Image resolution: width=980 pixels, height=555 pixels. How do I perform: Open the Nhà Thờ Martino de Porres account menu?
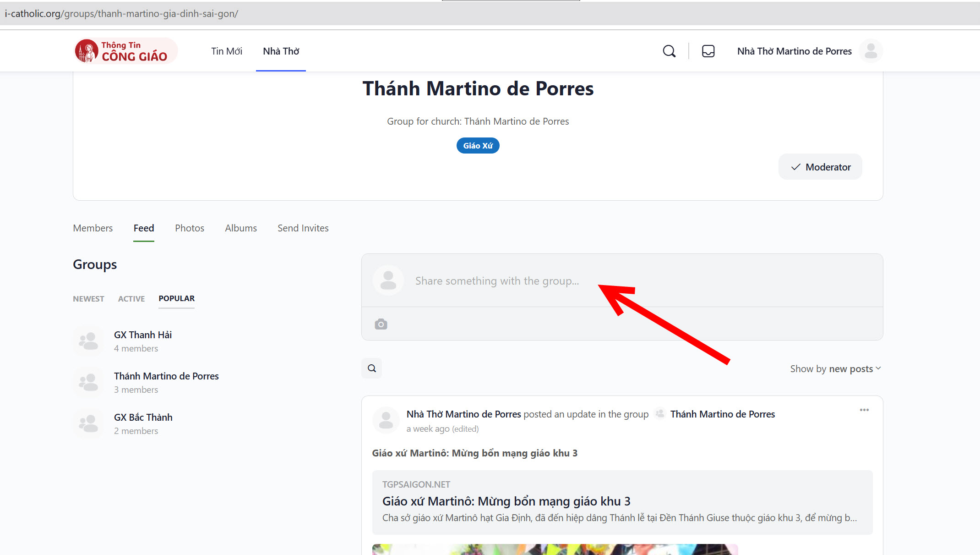pyautogui.click(x=794, y=51)
